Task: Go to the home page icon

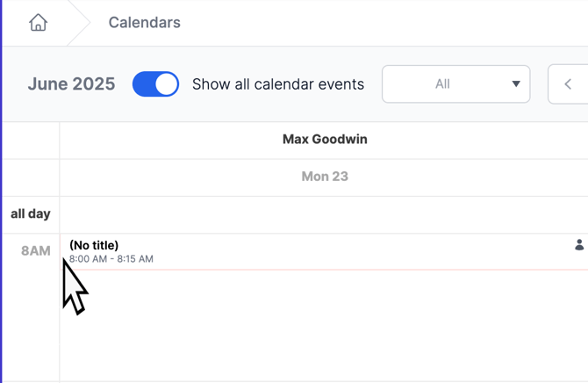Action: coord(39,23)
